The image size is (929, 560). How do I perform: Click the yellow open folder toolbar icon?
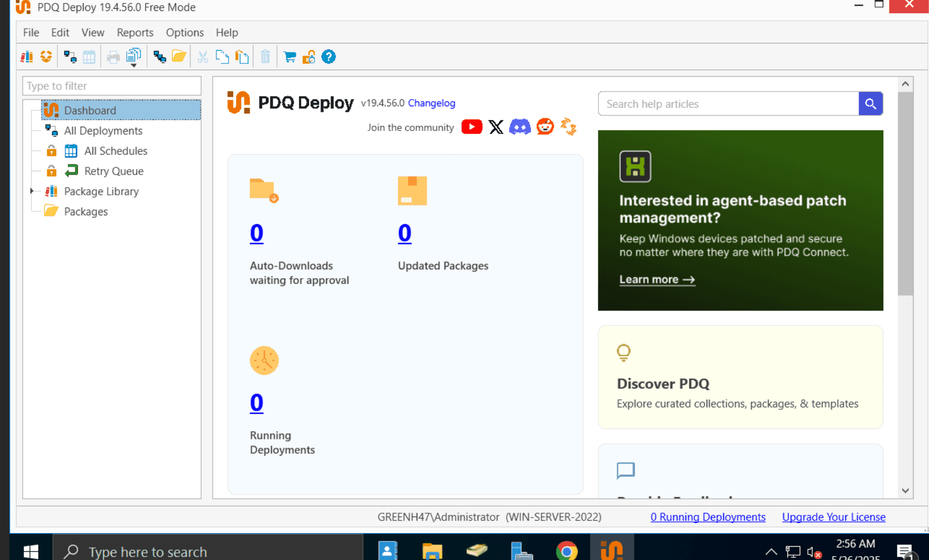point(179,56)
